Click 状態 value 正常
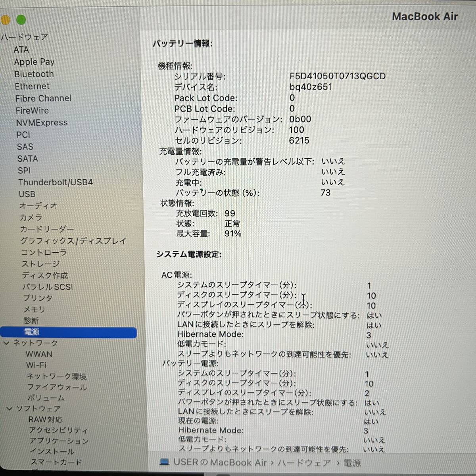The height and width of the screenshot is (476, 476). (232, 224)
